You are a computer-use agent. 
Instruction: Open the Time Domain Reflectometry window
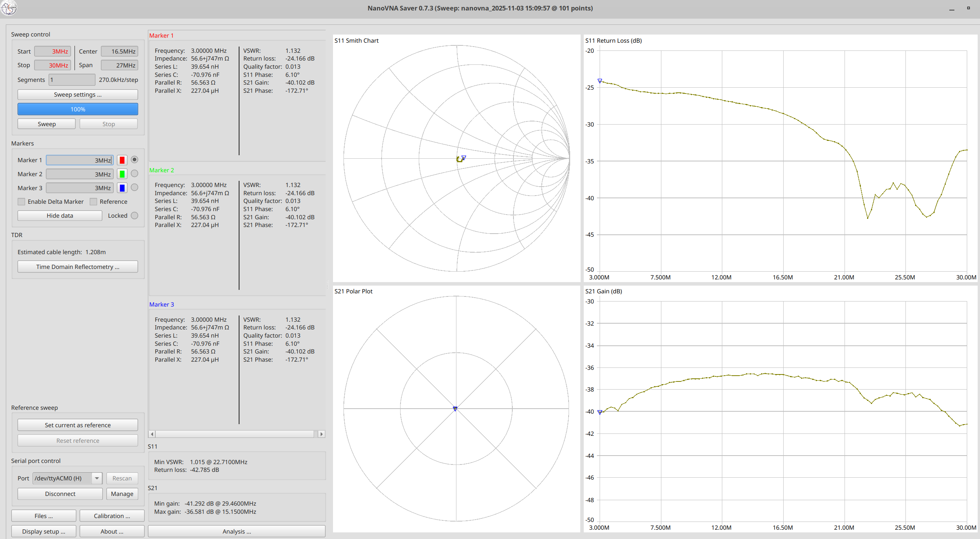pos(77,267)
